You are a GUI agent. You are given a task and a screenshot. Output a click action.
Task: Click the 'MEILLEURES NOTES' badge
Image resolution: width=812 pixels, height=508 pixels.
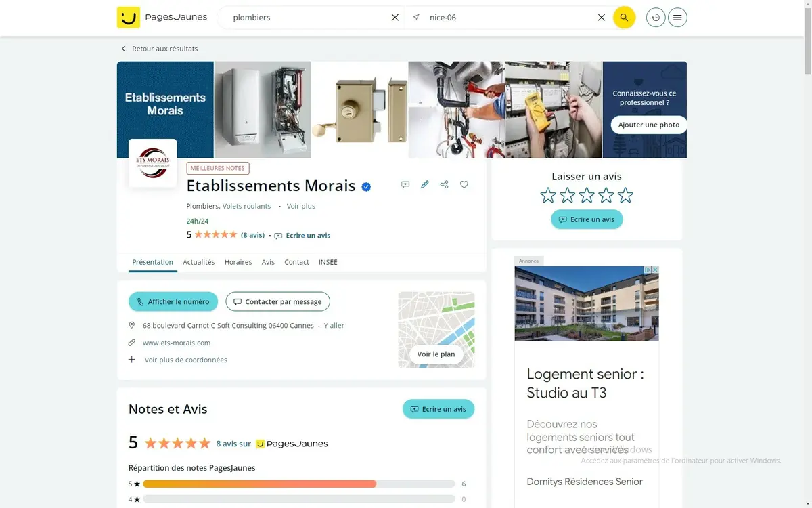218,168
